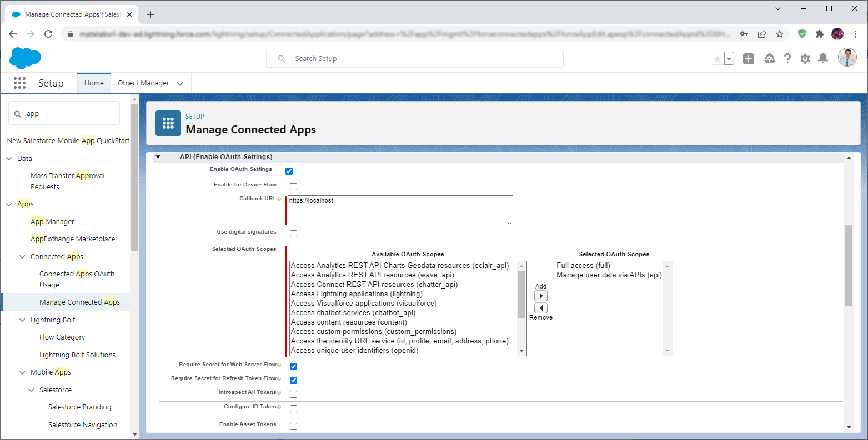This screenshot has width=868, height=440.
Task: Collapse the Lightning Bolt tree section
Action: pos(22,320)
